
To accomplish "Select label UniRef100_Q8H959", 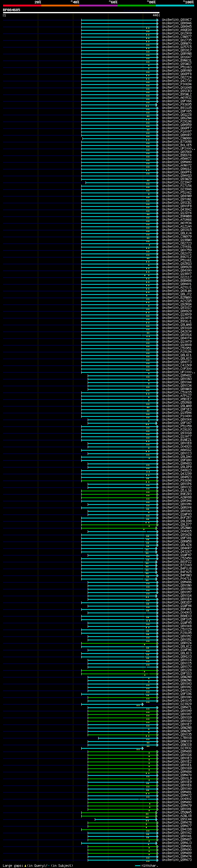I will [x=176, y=125].
